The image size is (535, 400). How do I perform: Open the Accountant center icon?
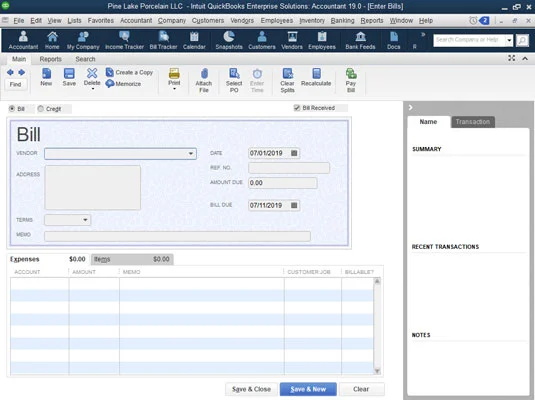tap(23, 40)
